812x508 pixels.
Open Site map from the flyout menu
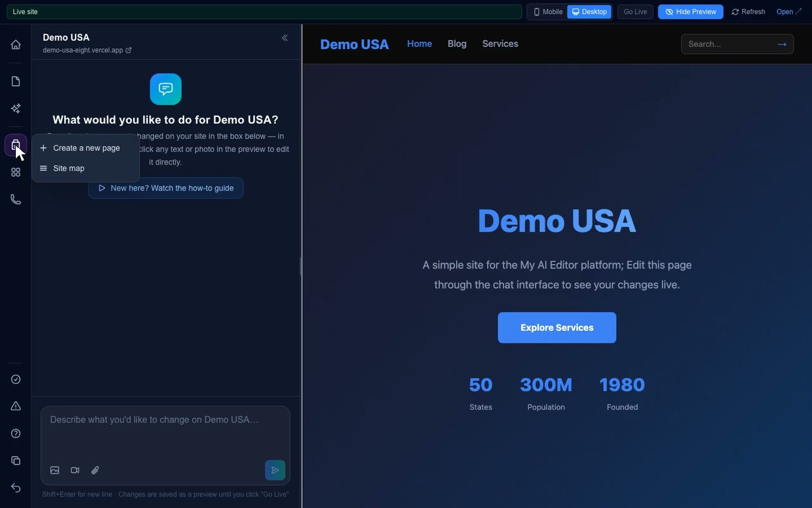(x=86, y=168)
